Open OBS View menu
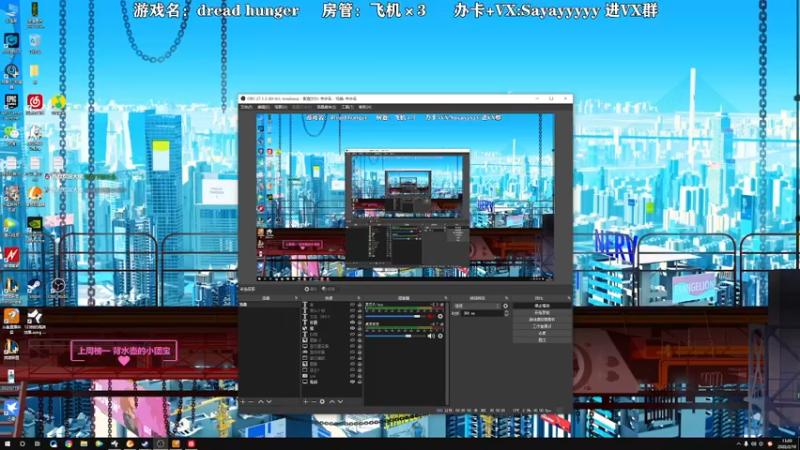Image resolution: width=800 pixels, height=450 pixels. pyautogui.click(x=281, y=107)
